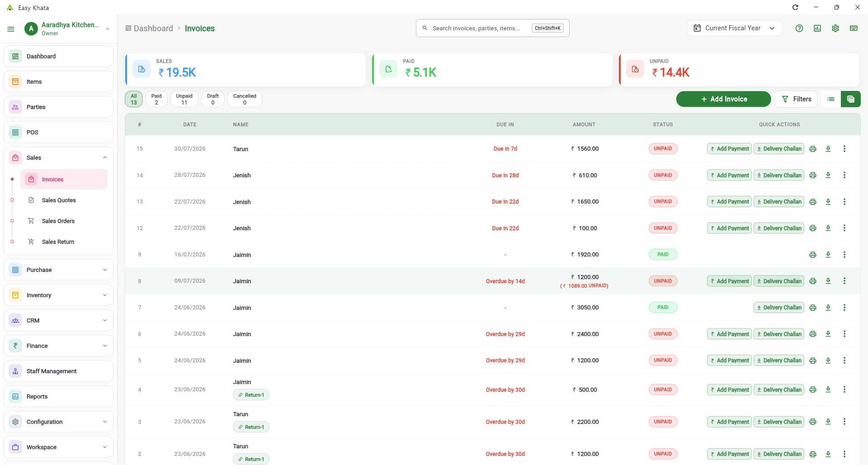Viewport: 868px width, 465px height.
Task: Refresh using the reload icon in title bar
Action: click(x=795, y=7)
